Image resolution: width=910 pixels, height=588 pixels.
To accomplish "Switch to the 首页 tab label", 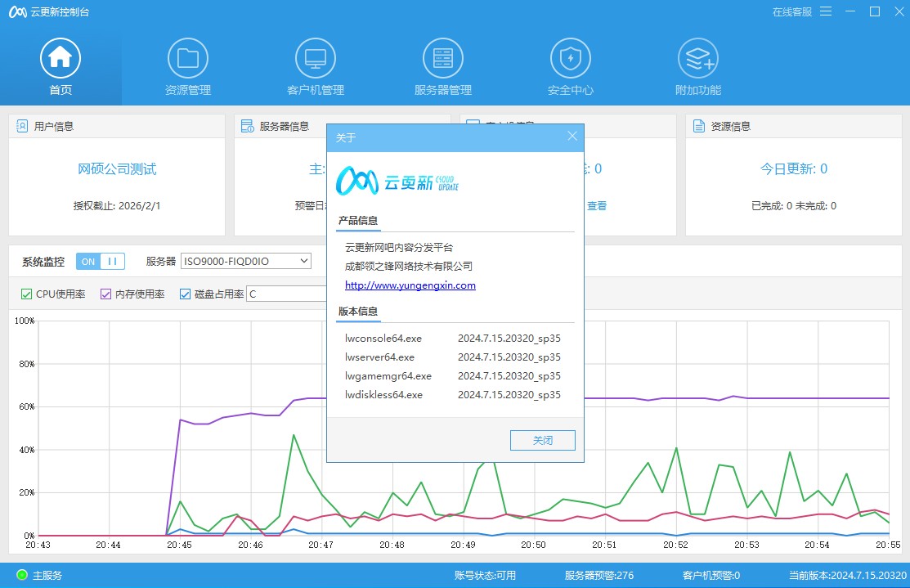I will 61,90.
